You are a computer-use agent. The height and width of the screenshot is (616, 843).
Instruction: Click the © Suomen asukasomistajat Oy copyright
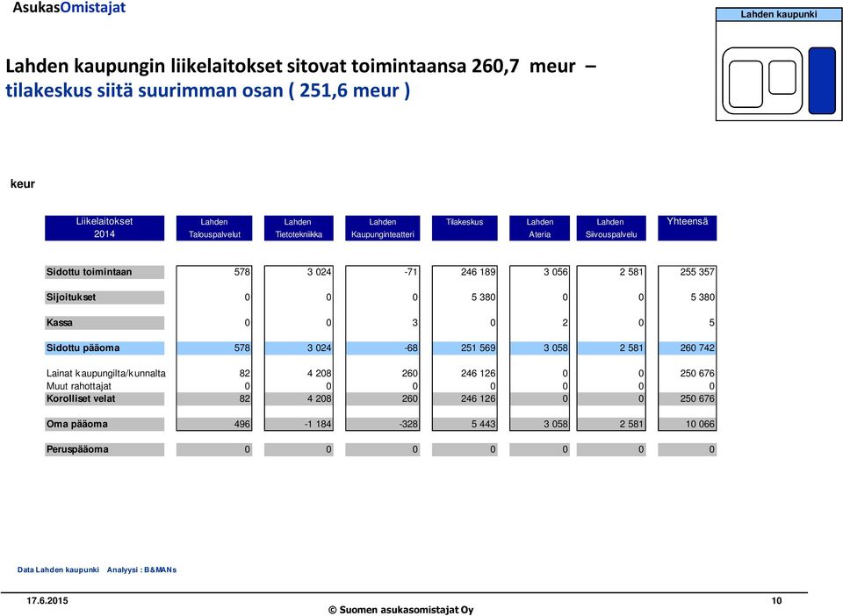401,610
